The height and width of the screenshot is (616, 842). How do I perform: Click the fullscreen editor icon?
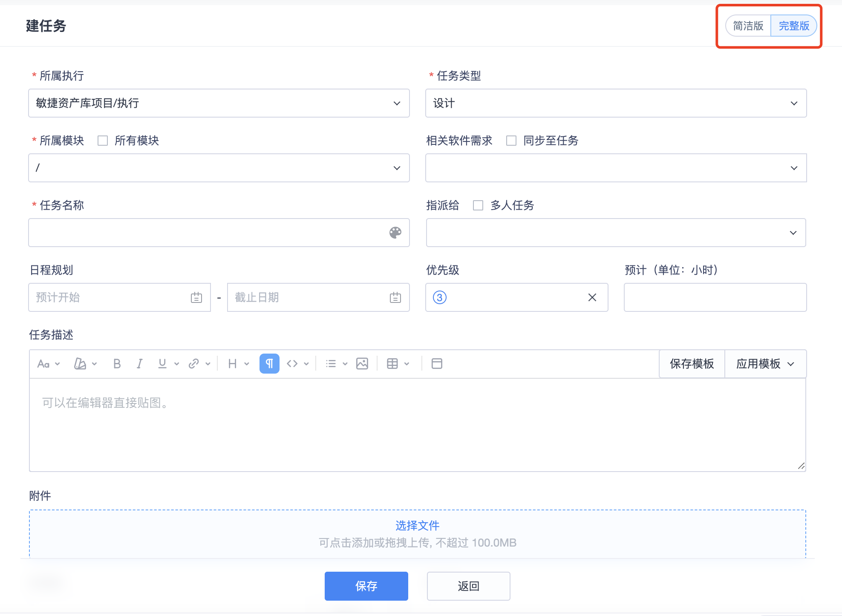437,364
